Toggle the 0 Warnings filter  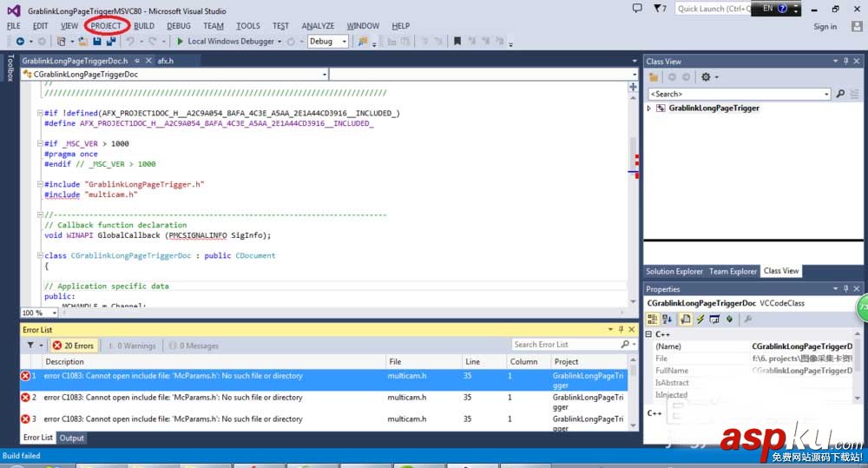coord(131,346)
